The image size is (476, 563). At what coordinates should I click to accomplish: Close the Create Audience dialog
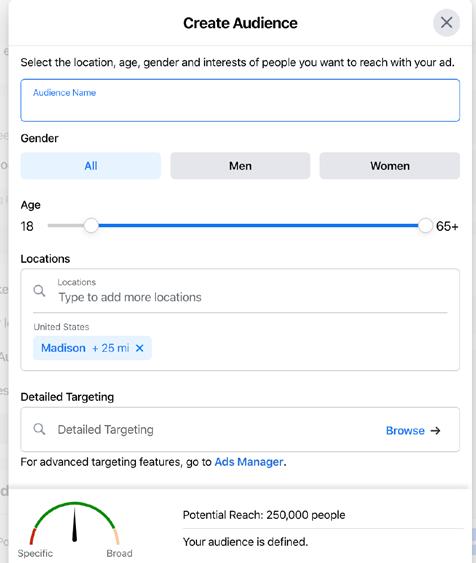446,23
